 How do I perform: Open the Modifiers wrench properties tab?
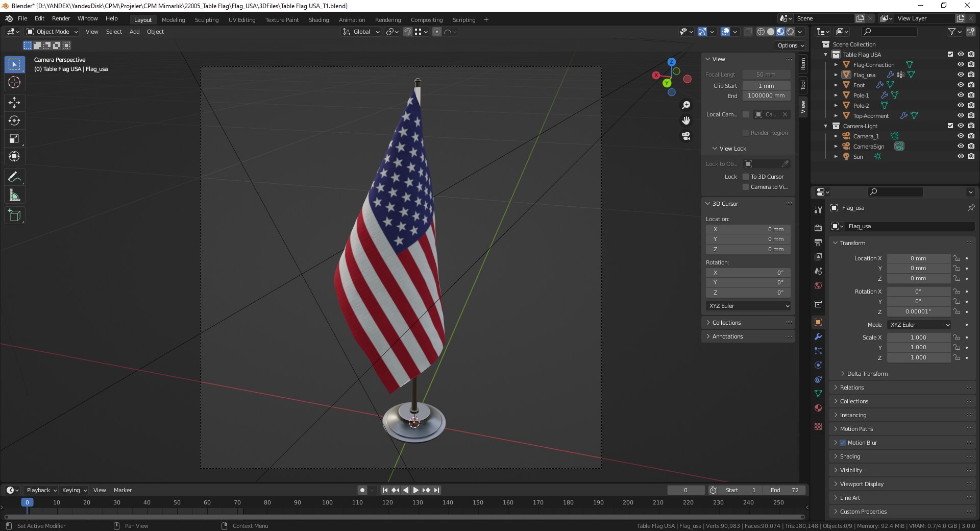click(818, 336)
